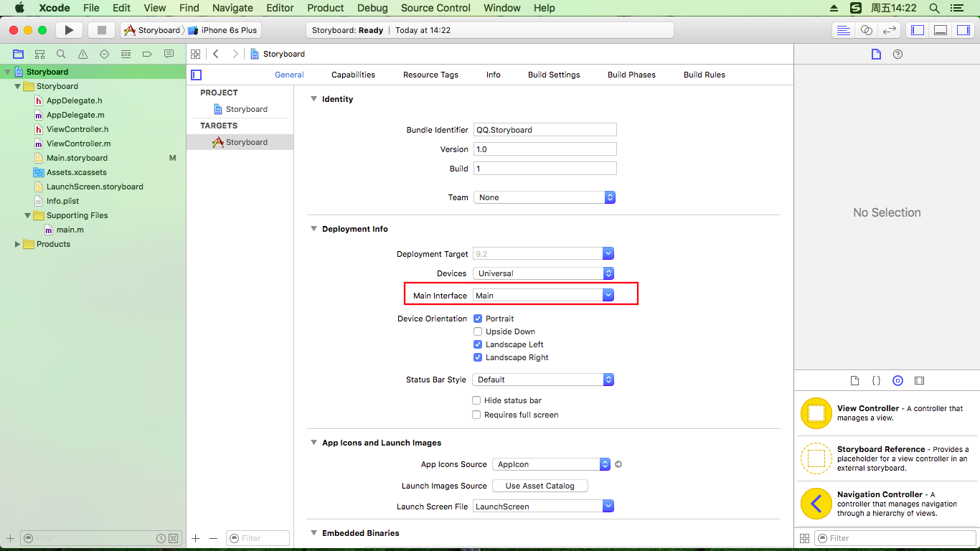Collapse the Deployment Info section
Viewport: 980px width, 551px height.
tap(314, 229)
